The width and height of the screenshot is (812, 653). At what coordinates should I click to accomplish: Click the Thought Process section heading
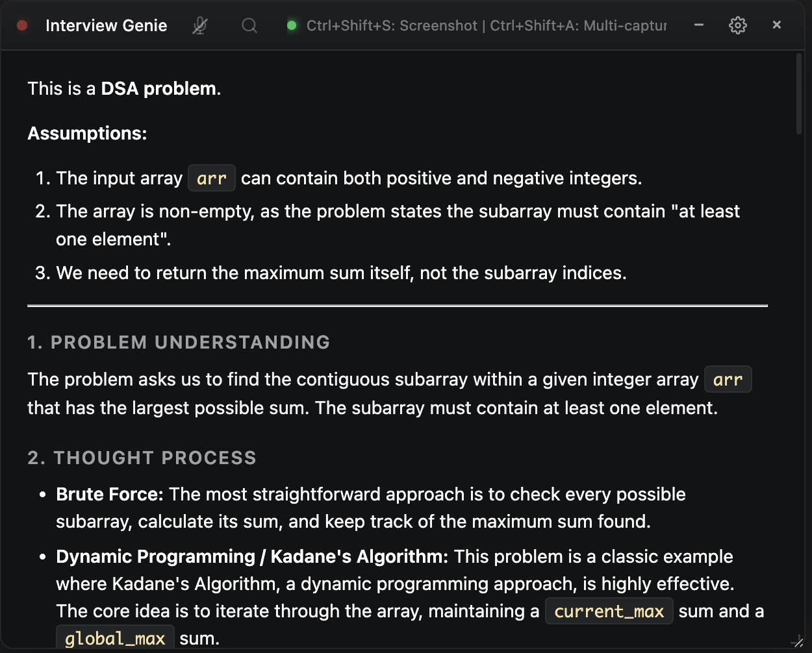(142, 458)
